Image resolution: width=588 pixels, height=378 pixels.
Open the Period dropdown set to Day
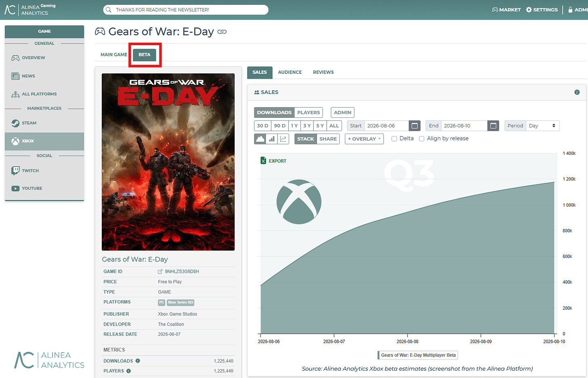coord(542,126)
